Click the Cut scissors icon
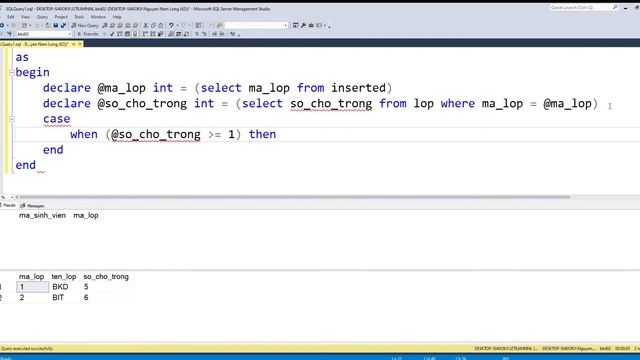 click(146, 25)
